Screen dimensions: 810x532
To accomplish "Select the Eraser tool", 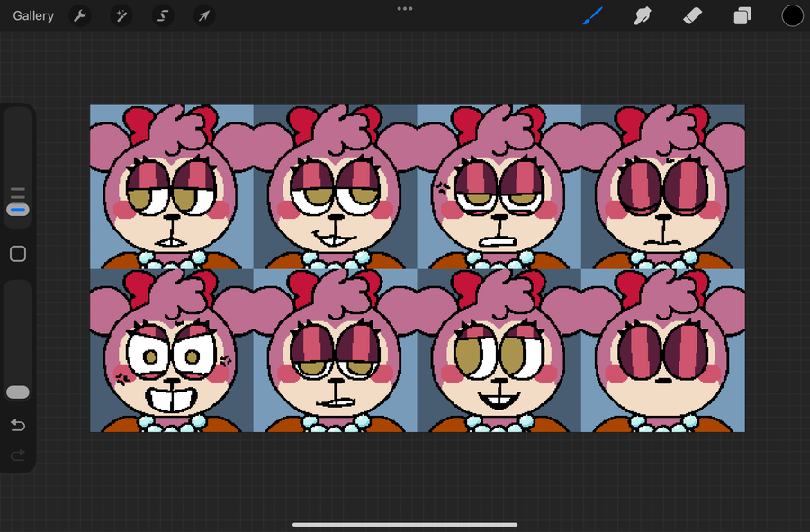I will (x=692, y=16).
